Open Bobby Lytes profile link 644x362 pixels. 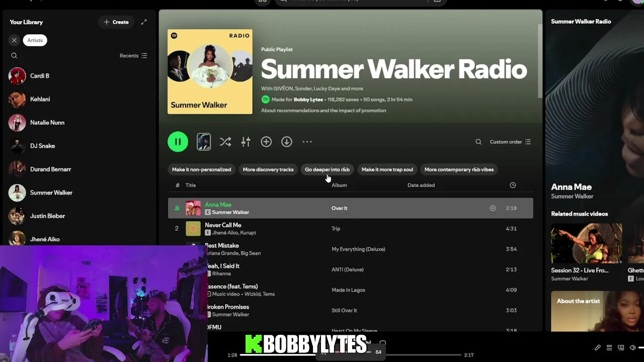point(308,100)
